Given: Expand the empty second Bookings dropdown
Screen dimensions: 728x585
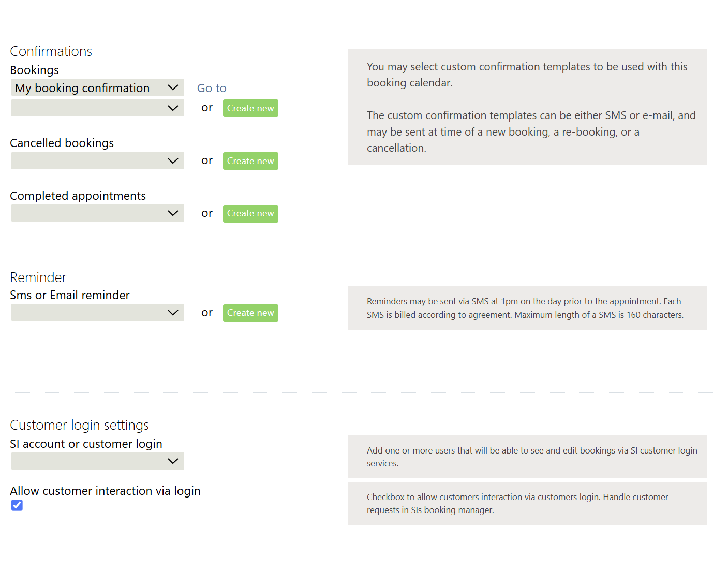Looking at the screenshot, I should (97, 108).
